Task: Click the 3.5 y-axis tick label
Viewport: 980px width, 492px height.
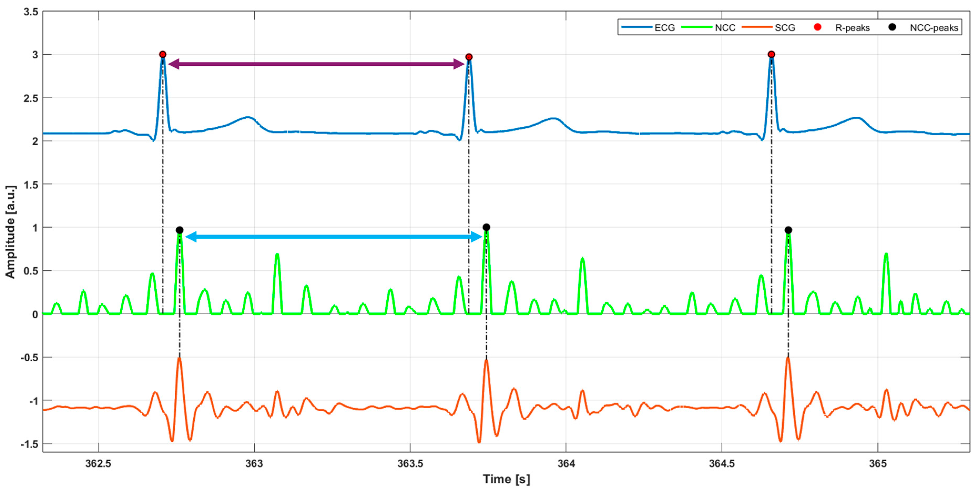Action: 31,12
